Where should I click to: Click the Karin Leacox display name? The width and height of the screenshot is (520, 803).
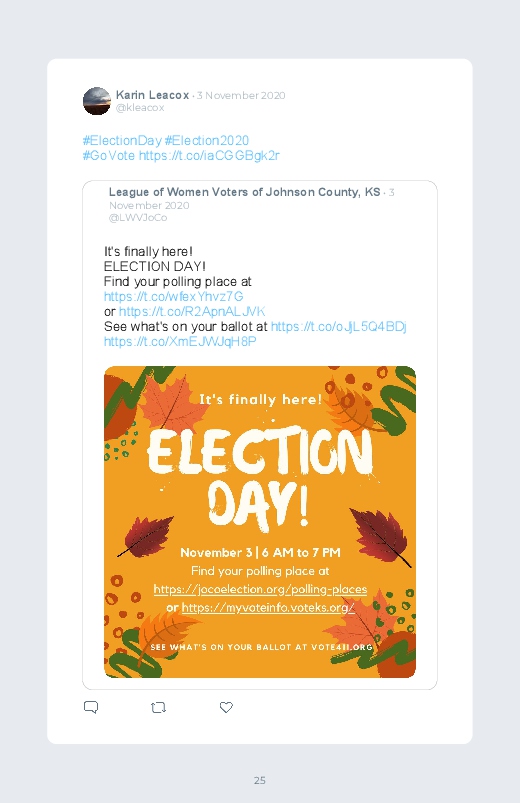pos(153,95)
